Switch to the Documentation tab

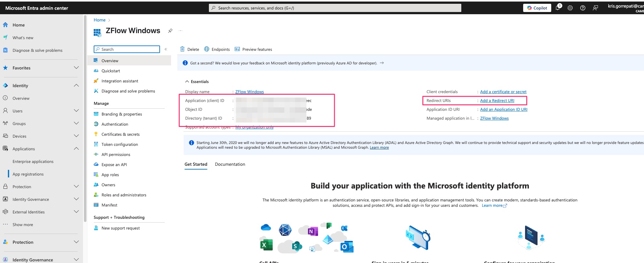coord(230,164)
